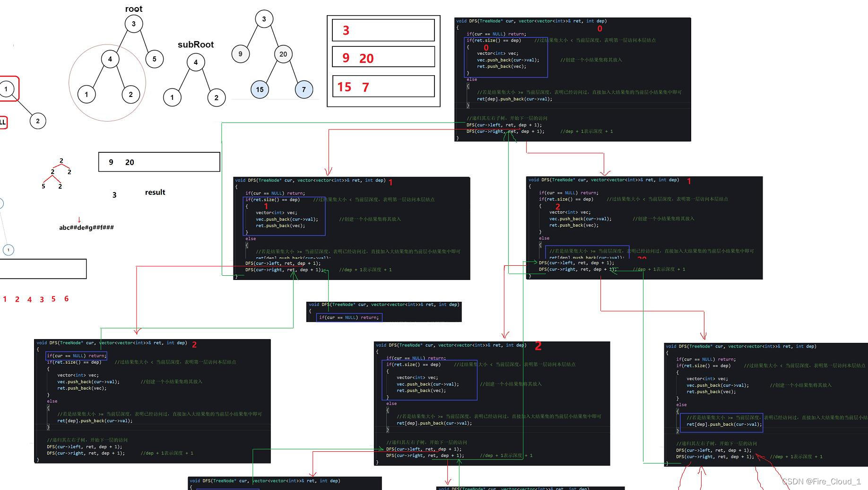Select node 4 under the subRoot label

click(x=196, y=62)
